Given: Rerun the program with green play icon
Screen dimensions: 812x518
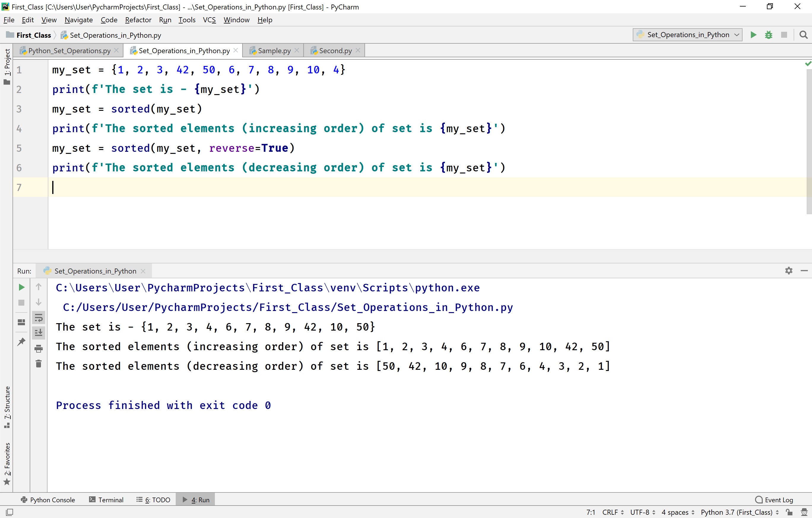Looking at the screenshot, I should point(21,287).
